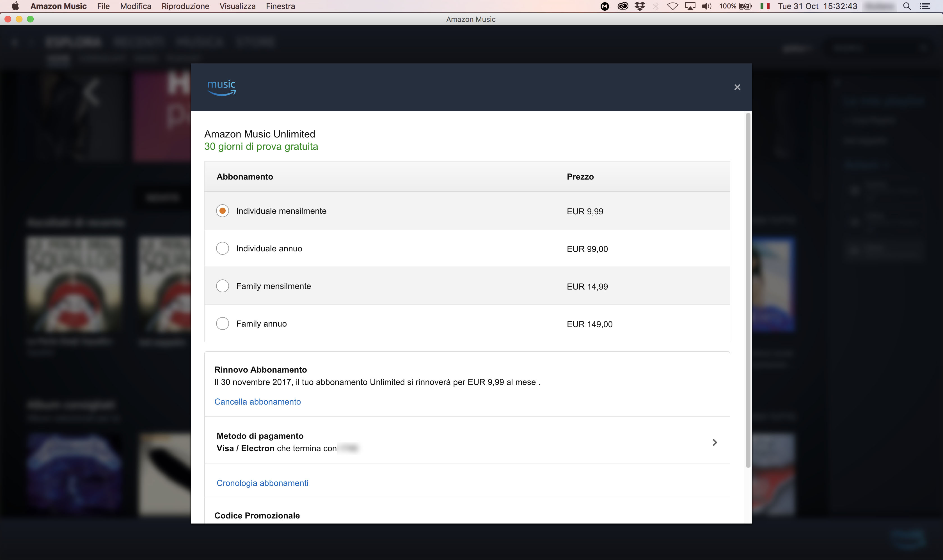Image resolution: width=943 pixels, height=560 pixels.
Task: Click the Prezzo column header
Action: tap(580, 176)
